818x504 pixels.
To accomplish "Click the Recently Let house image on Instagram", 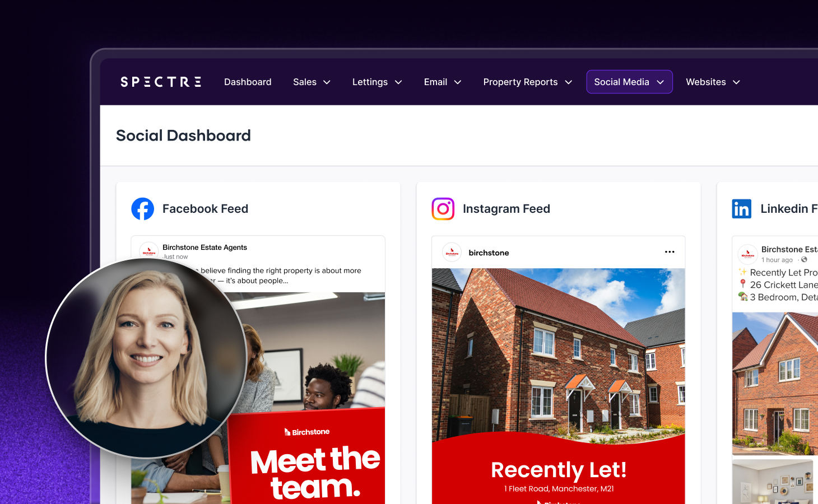I will click(x=558, y=386).
